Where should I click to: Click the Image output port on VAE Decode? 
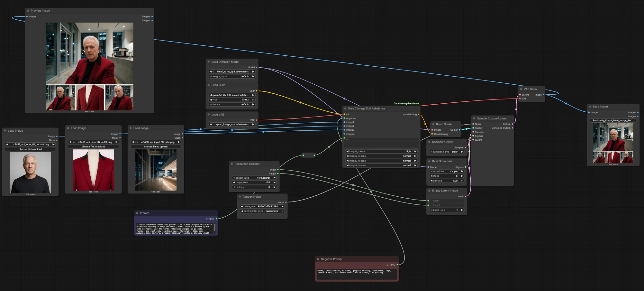coord(544,95)
